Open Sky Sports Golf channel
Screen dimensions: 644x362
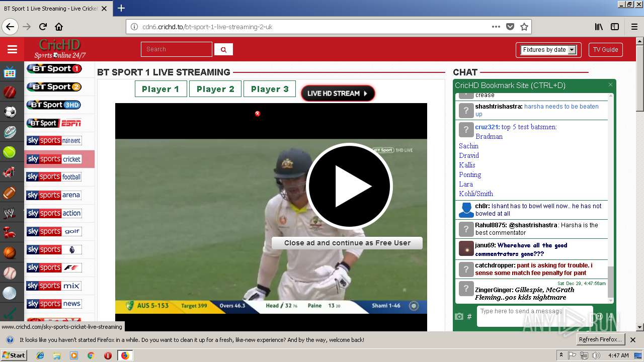coord(54,231)
